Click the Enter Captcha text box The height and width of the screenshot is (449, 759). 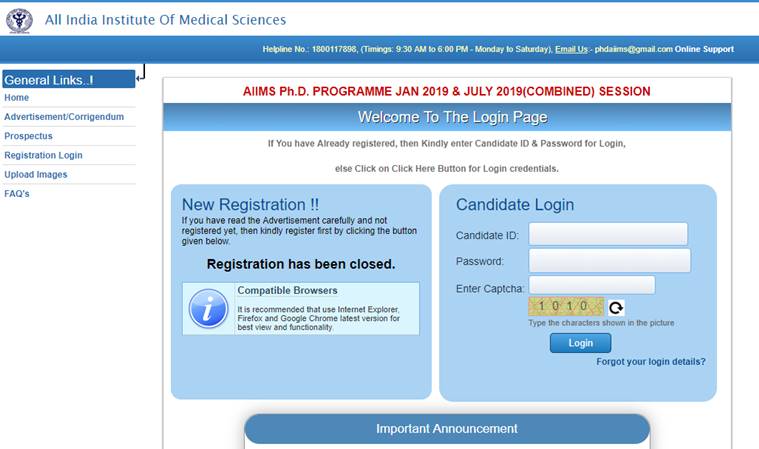click(x=592, y=285)
